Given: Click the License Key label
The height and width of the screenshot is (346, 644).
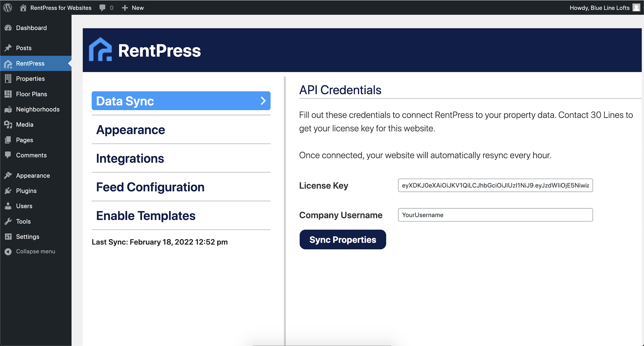Looking at the screenshot, I should pyautogui.click(x=324, y=186).
